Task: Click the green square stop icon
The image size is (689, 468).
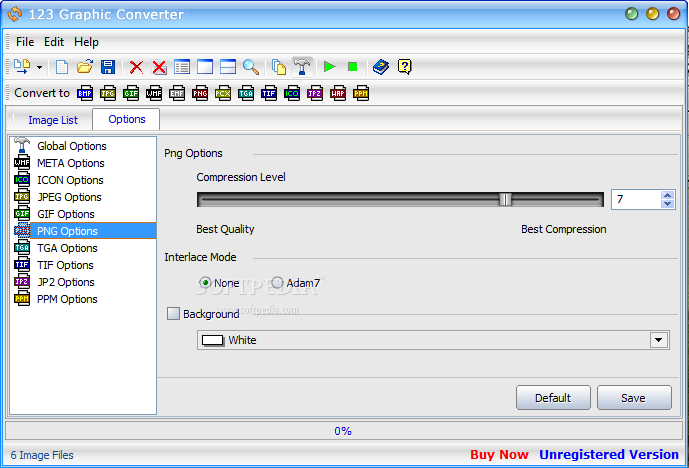Action: tap(352, 67)
